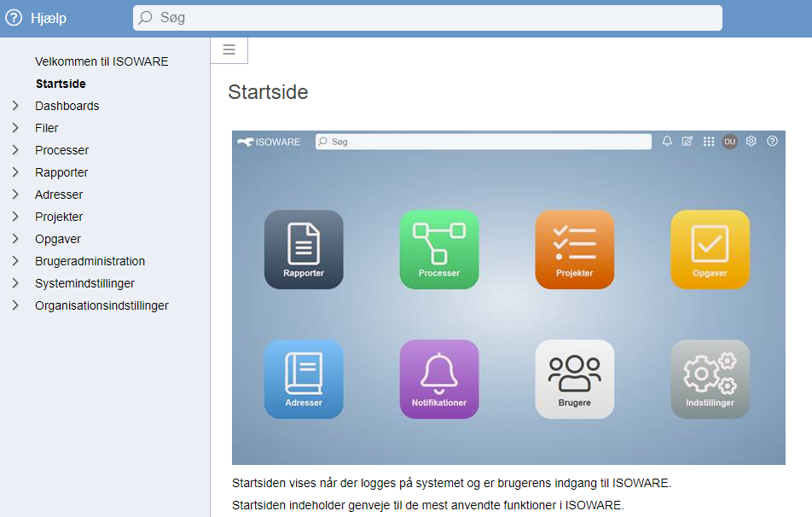Open the grey Indstillinger tile

(710, 379)
